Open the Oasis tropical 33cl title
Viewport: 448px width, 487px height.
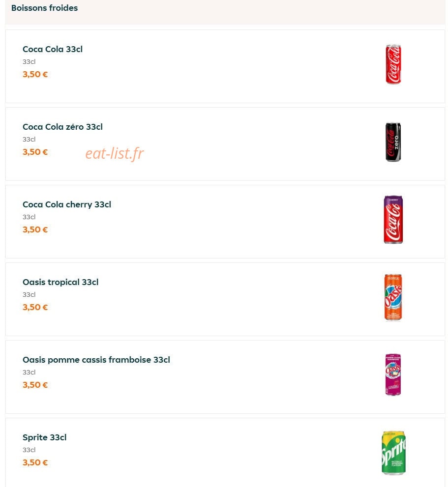[x=60, y=282]
